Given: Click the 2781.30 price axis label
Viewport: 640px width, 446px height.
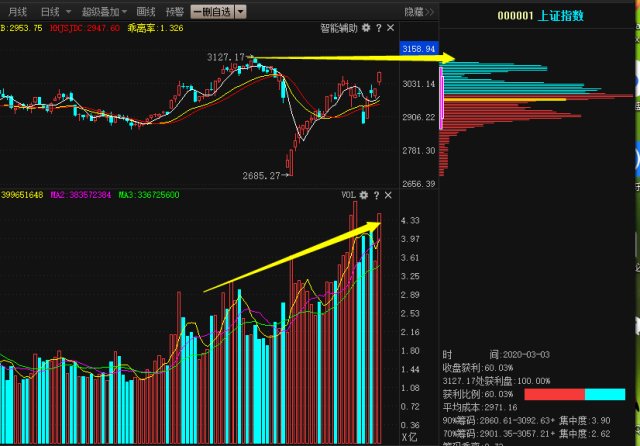Looking at the screenshot, I should pyautogui.click(x=419, y=151).
